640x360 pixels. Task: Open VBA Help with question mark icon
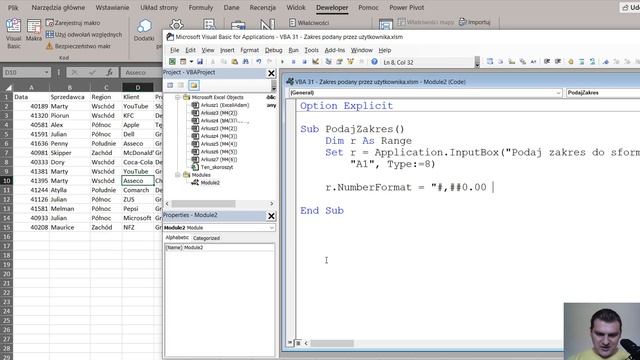pyautogui.click(x=374, y=62)
